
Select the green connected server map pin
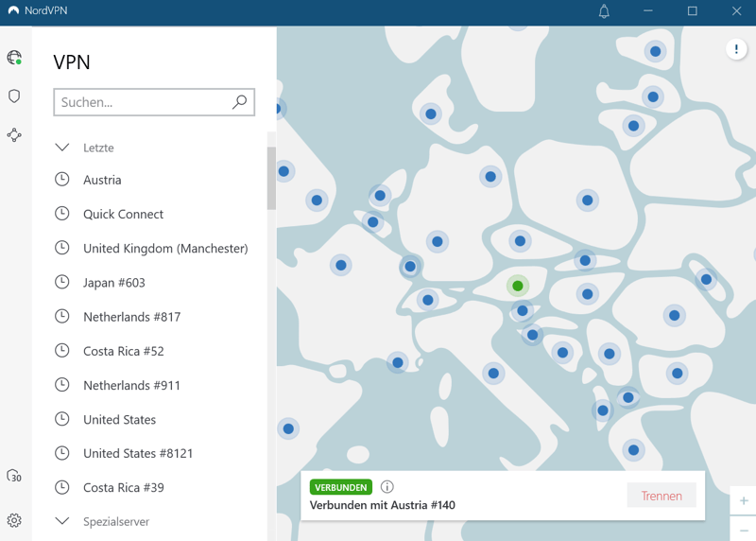point(517,286)
